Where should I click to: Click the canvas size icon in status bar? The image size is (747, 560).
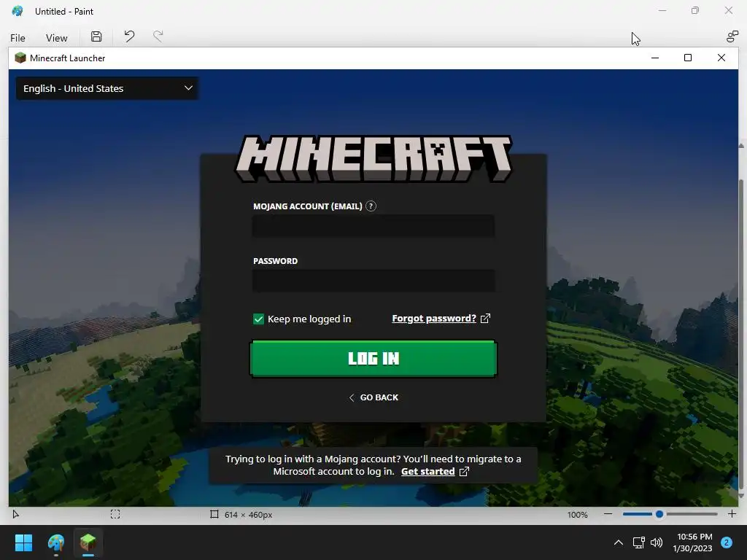(214, 514)
